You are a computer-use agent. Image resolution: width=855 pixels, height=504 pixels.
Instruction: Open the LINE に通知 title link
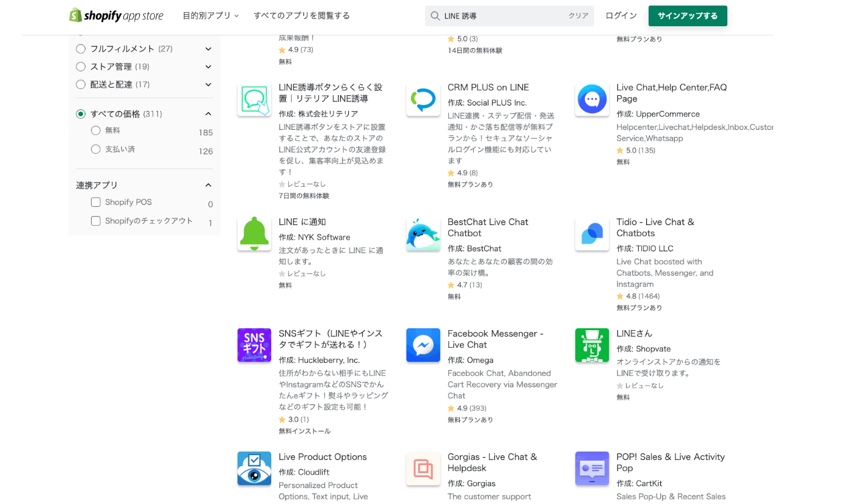[x=302, y=222]
